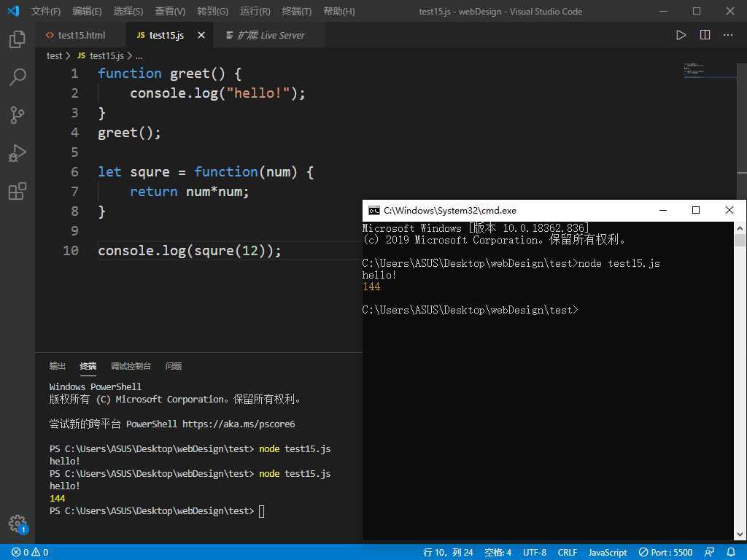Switch to the test15.html tab

pos(81,35)
